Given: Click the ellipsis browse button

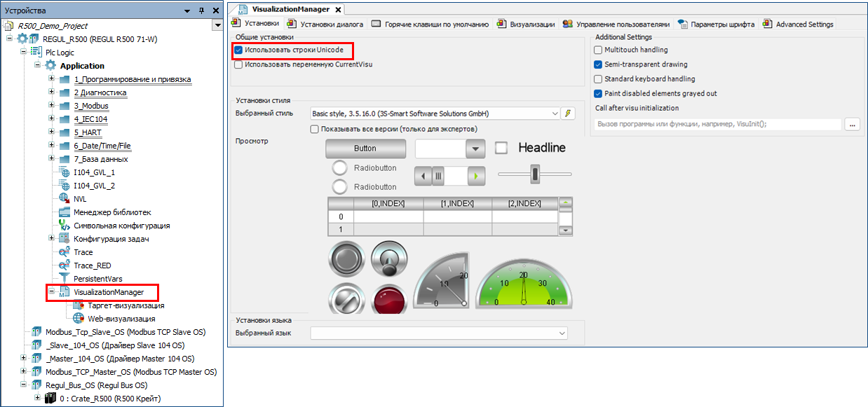Looking at the screenshot, I should coord(852,124).
